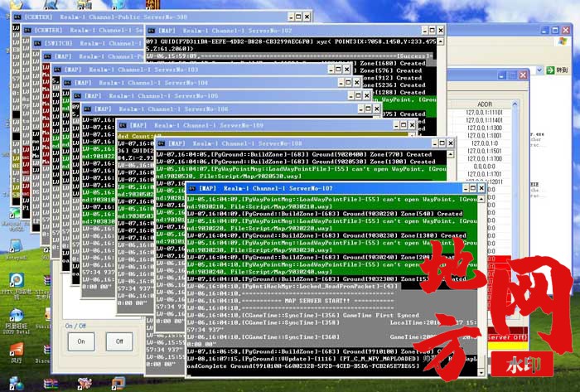The width and height of the screenshot is (580, 392).
Task: Launch the 阿里旺旺 2009 Beta desktop shortcut
Action: (x=17, y=315)
